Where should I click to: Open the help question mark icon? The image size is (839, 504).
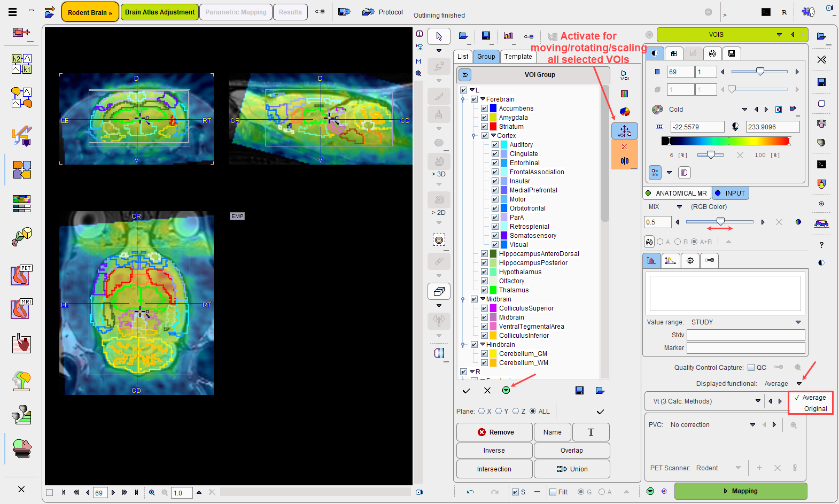coord(821,245)
